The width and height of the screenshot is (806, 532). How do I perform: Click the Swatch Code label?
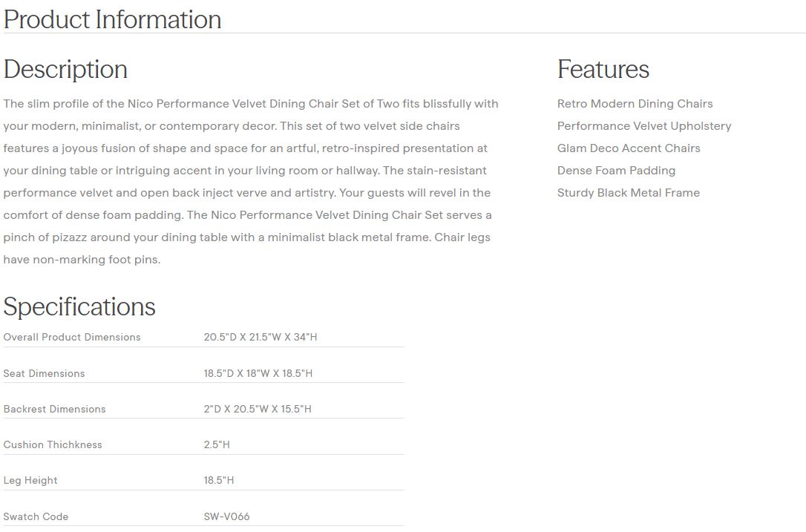[x=36, y=516]
